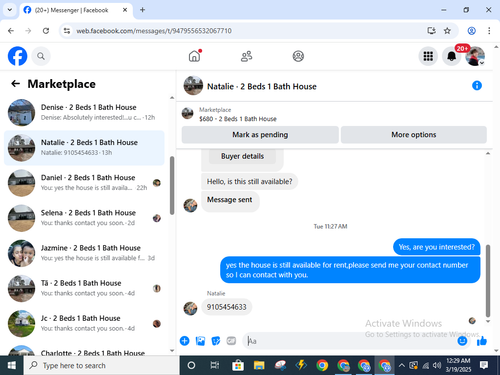Reload the Messenger page
The width and height of the screenshot is (500, 375).
point(46,31)
